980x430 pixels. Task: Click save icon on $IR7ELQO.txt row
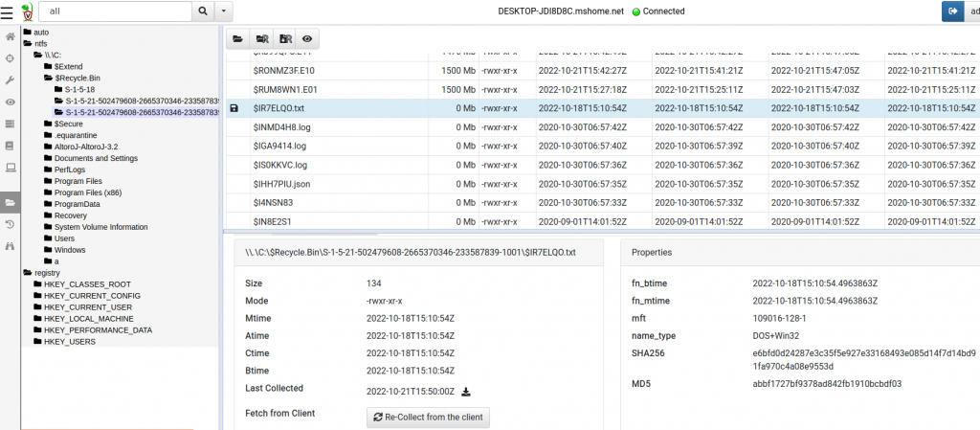(234, 108)
